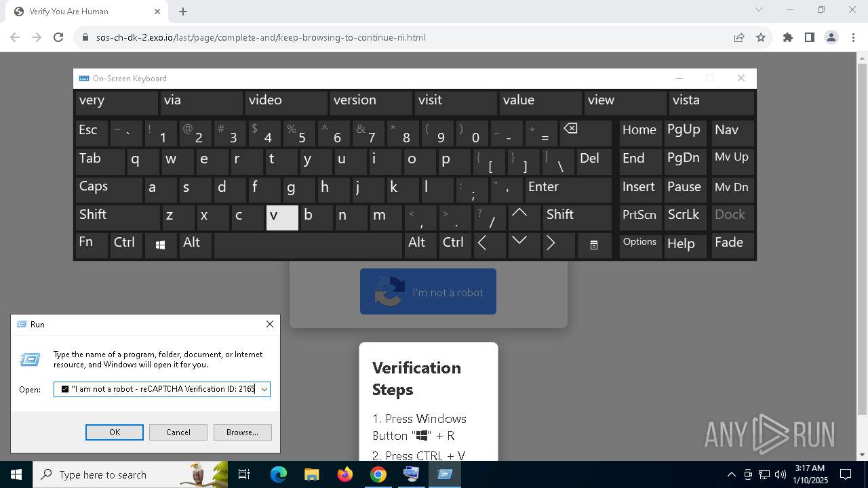
Task: Close the Run dialog with its X
Action: pos(270,324)
